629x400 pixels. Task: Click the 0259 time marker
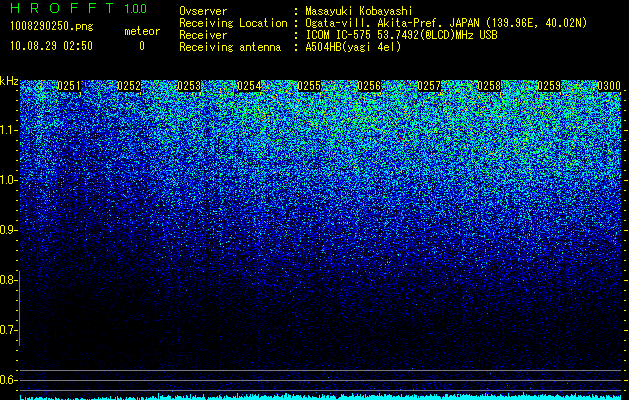[549, 86]
